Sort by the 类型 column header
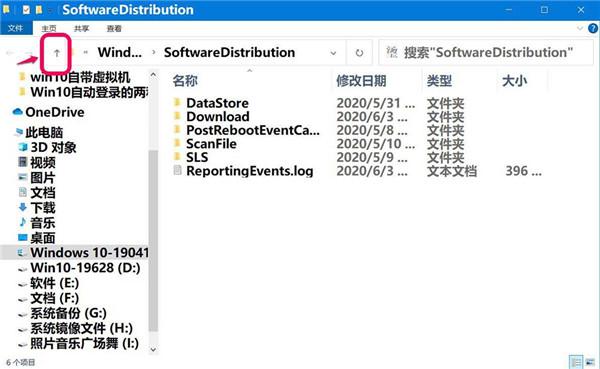The height and width of the screenshot is (369, 600). [x=439, y=81]
